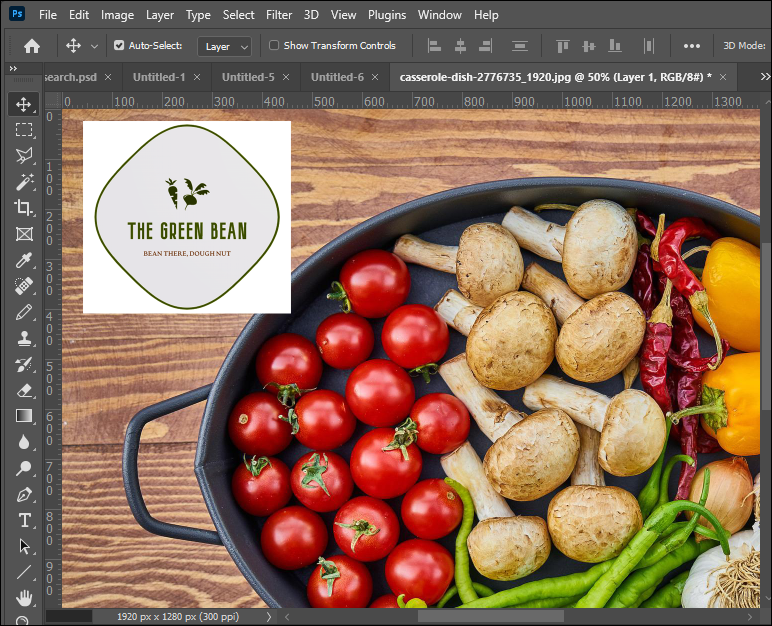Screen dimensions: 772x626
Task: Select the Pencil tool
Action: click(x=23, y=312)
